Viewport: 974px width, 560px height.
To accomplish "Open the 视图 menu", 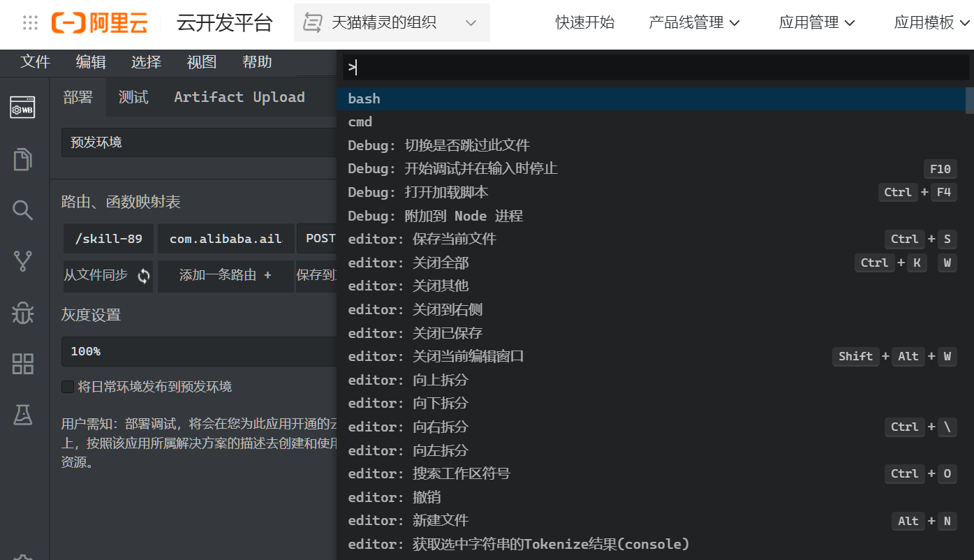I will coord(202,62).
